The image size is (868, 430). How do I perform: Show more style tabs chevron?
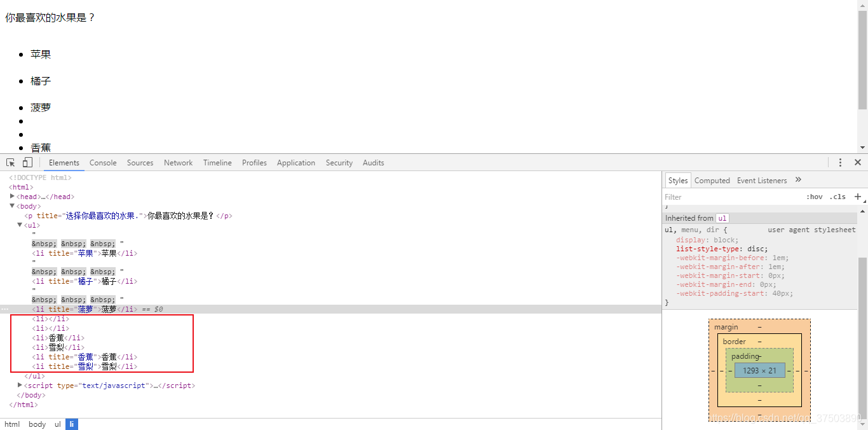799,180
